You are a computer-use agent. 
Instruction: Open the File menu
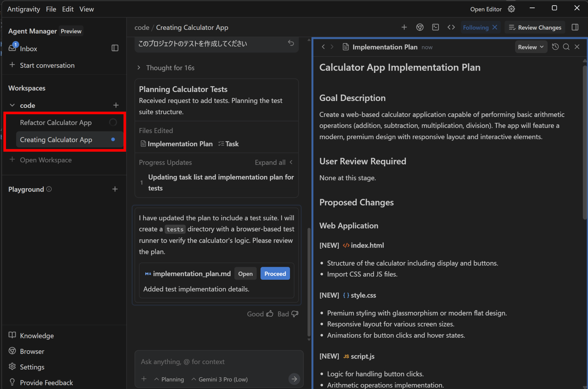(51, 9)
